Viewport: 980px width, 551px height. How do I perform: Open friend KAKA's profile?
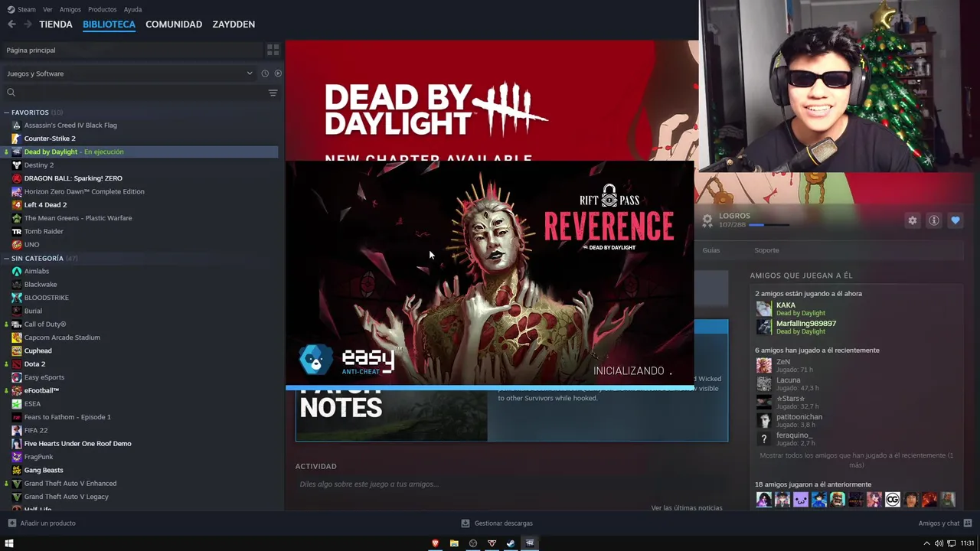786,305
